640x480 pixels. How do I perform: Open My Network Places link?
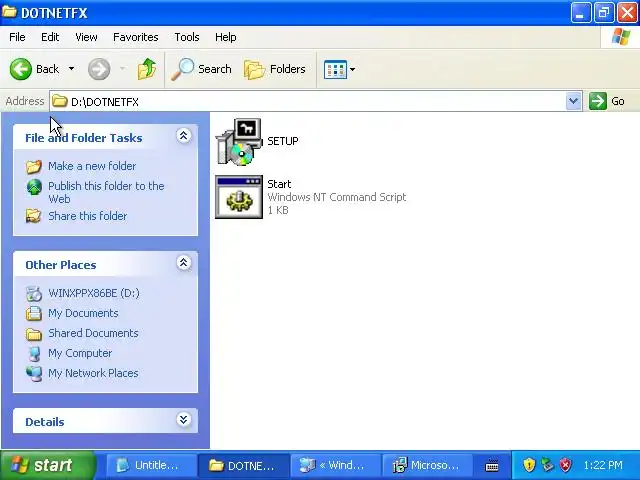[x=93, y=373]
